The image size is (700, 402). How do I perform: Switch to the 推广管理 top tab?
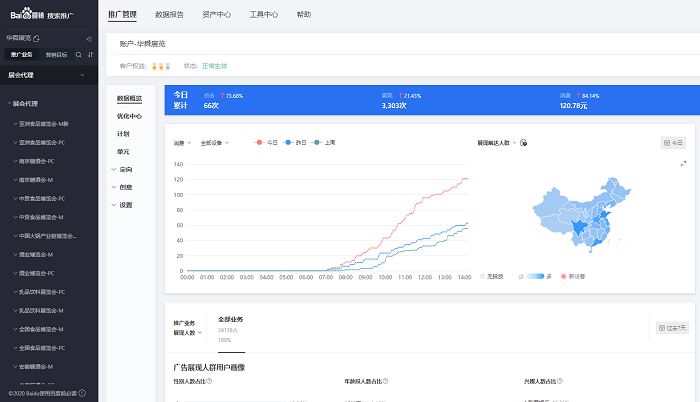122,14
